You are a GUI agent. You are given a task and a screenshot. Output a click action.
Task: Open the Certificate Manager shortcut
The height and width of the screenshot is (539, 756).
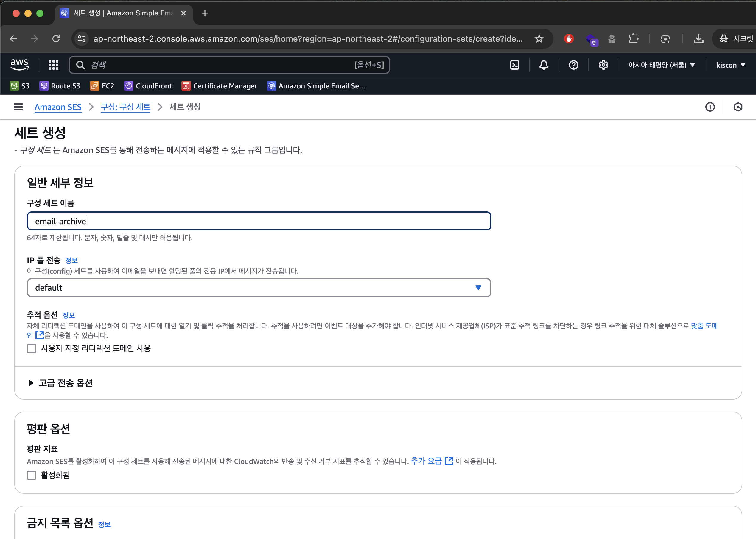(220, 86)
